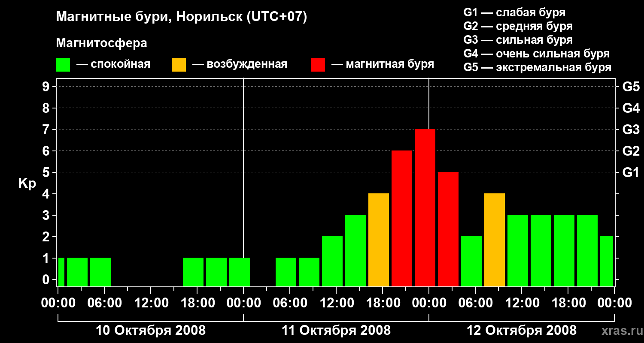Click the '11 Октября 2008' date label

(336, 331)
